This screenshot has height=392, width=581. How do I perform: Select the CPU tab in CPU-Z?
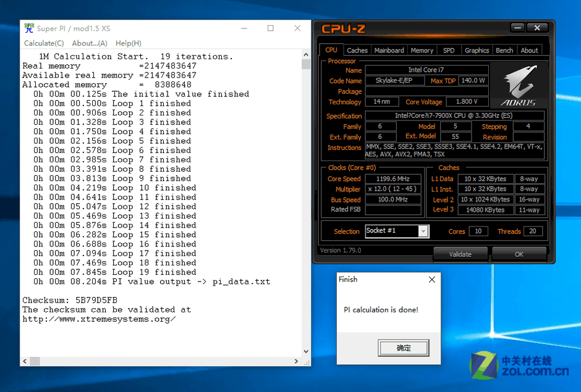tap(331, 50)
